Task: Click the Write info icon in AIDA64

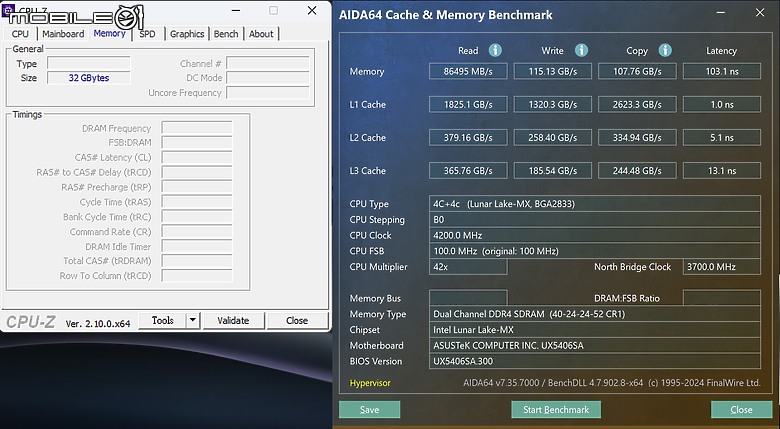Action: [x=581, y=50]
